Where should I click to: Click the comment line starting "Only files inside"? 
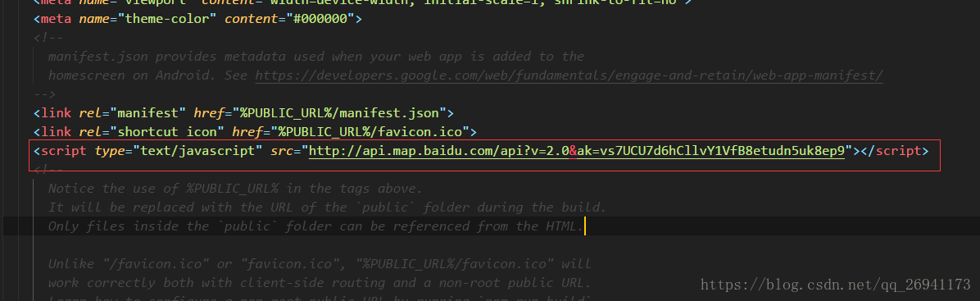click(315, 226)
